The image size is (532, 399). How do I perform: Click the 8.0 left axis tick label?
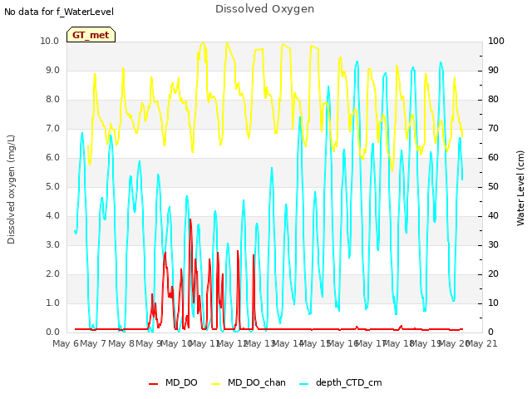tap(52, 100)
